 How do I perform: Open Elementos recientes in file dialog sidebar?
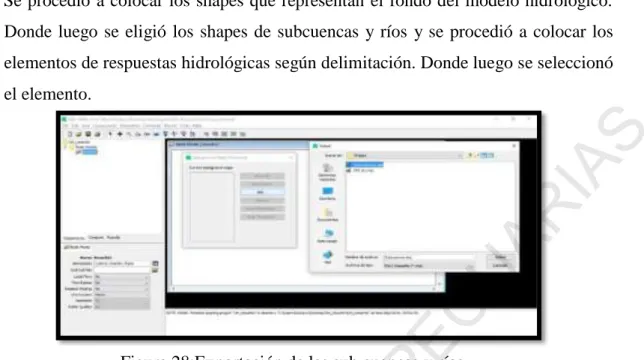[327, 172]
